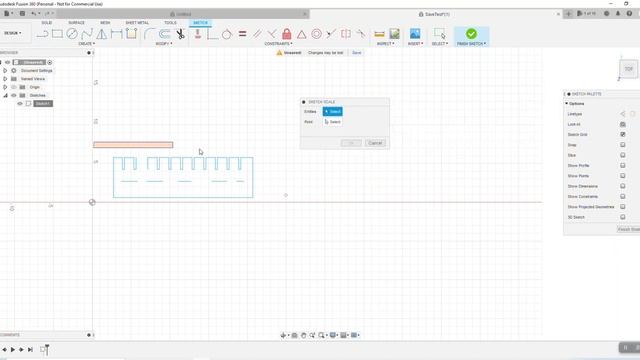Screen dimensions: 640x360
Task: Open a new design tab with plus
Action: point(569,14)
